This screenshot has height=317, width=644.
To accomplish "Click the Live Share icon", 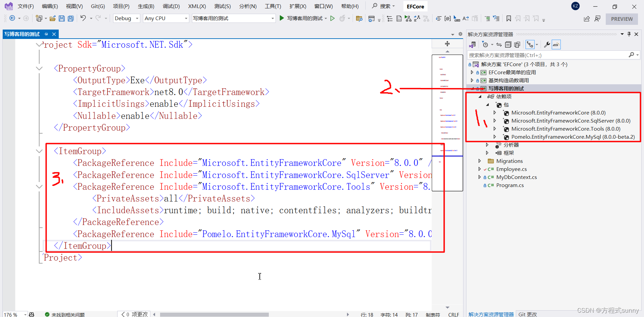I will point(587,19).
